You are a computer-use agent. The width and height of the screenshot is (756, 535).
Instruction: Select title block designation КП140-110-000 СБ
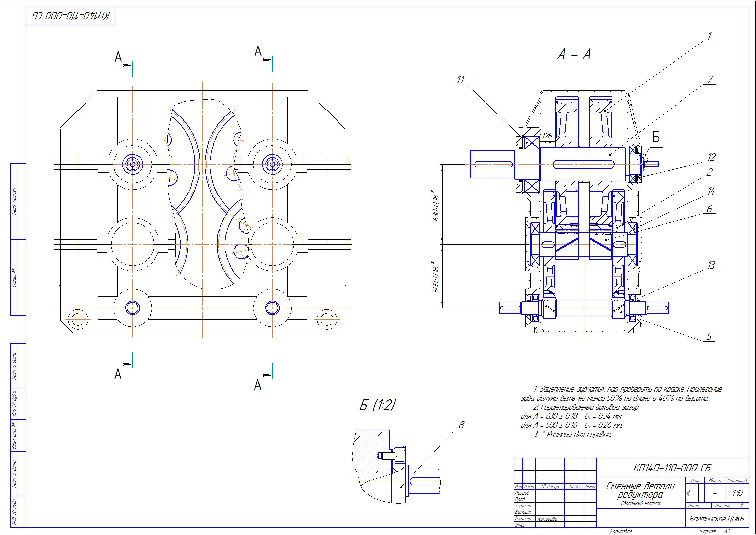[672, 468]
